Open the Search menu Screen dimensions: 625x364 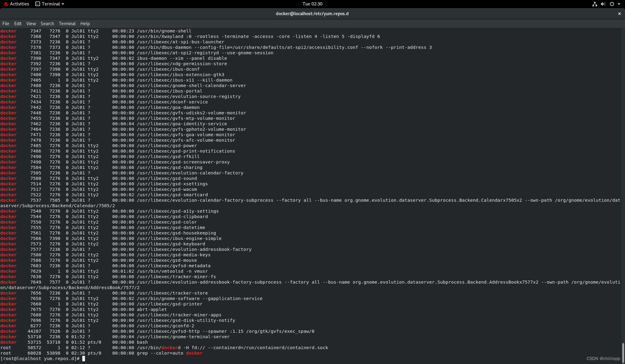[x=47, y=23]
